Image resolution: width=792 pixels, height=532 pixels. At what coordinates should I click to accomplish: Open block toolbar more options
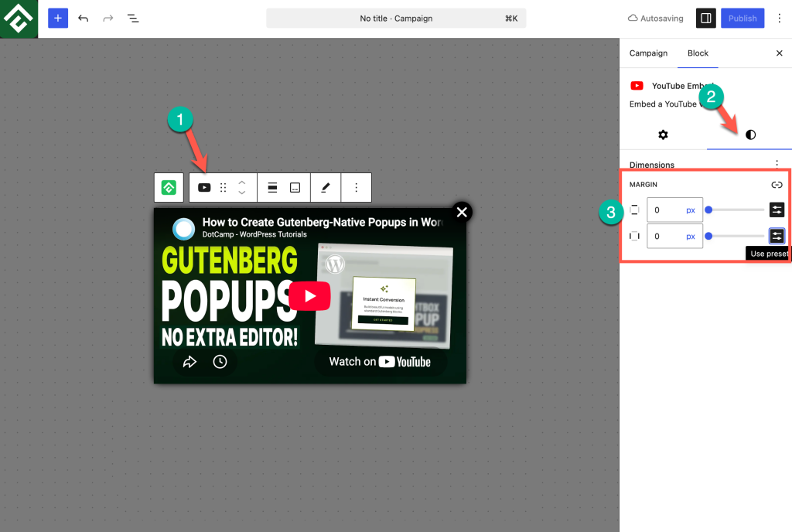356,188
